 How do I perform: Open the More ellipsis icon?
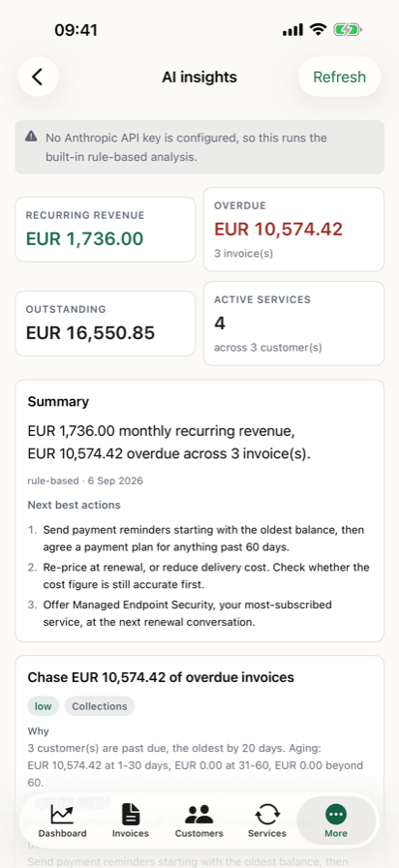pyautogui.click(x=336, y=815)
